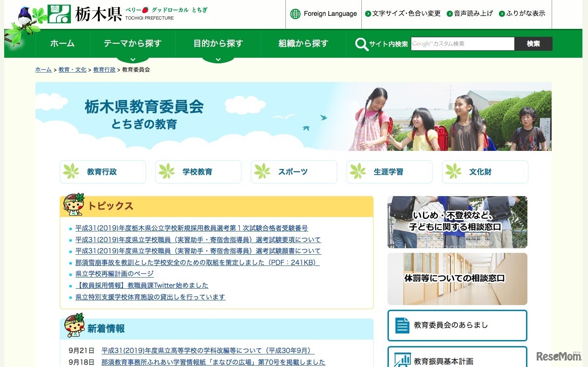588x367 pixels.
Task: Open the 目的から探す dropdown menu
Action: click(218, 43)
